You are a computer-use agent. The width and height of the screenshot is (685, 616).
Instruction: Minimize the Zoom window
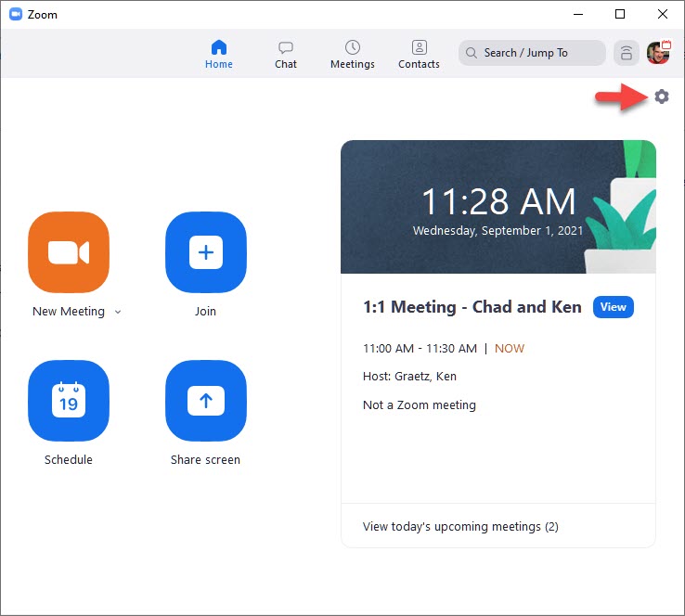point(577,14)
